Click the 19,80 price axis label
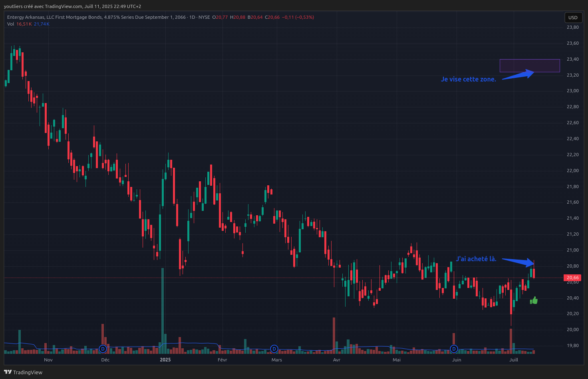The width and height of the screenshot is (588, 379). pos(572,345)
